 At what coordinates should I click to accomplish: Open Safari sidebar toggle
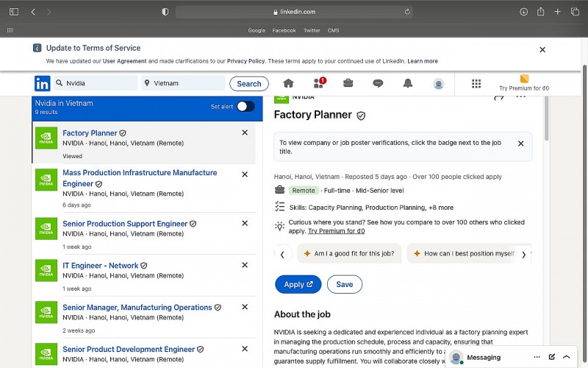14,12
